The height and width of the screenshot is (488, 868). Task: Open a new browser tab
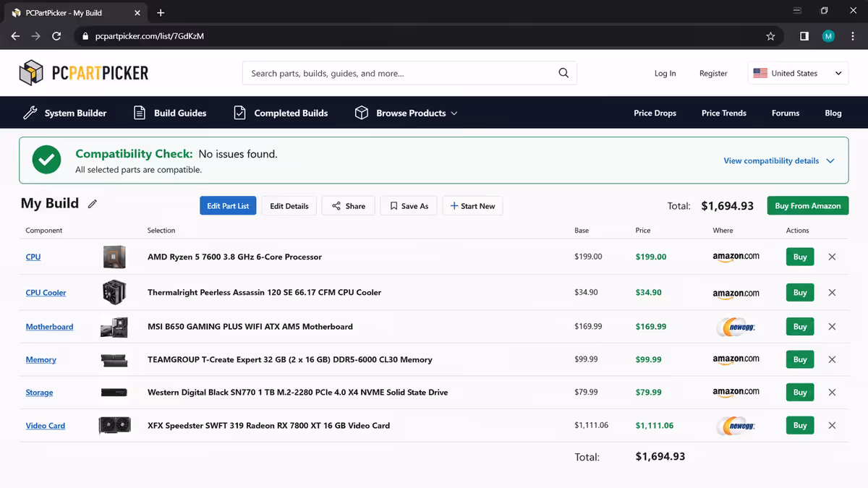pyautogui.click(x=161, y=12)
